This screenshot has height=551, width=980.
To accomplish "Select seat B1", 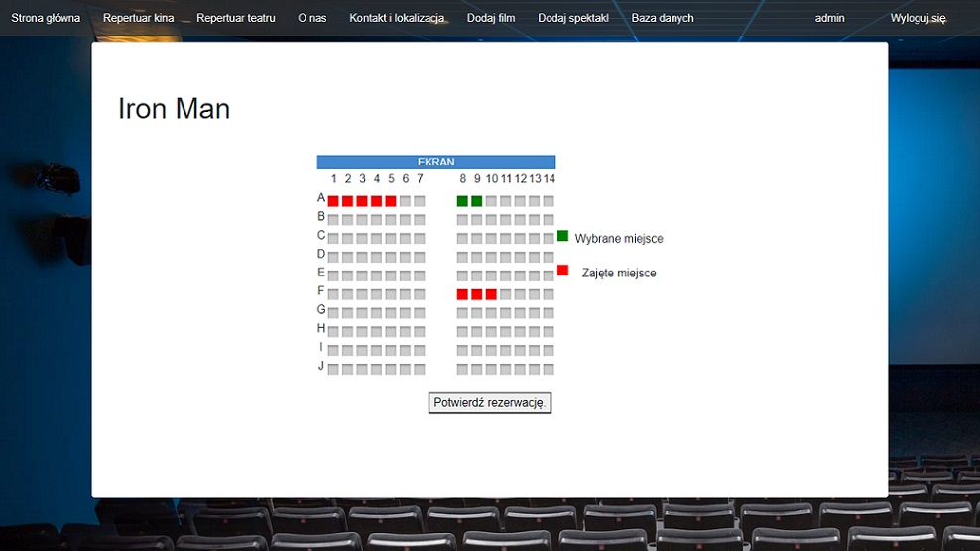I will pos(333,220).
